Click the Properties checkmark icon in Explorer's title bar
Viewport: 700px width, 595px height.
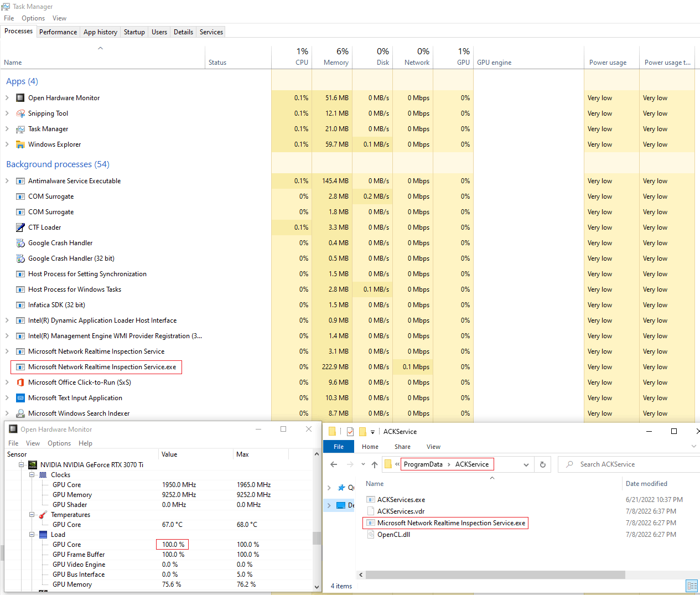(x=350, y=432)
